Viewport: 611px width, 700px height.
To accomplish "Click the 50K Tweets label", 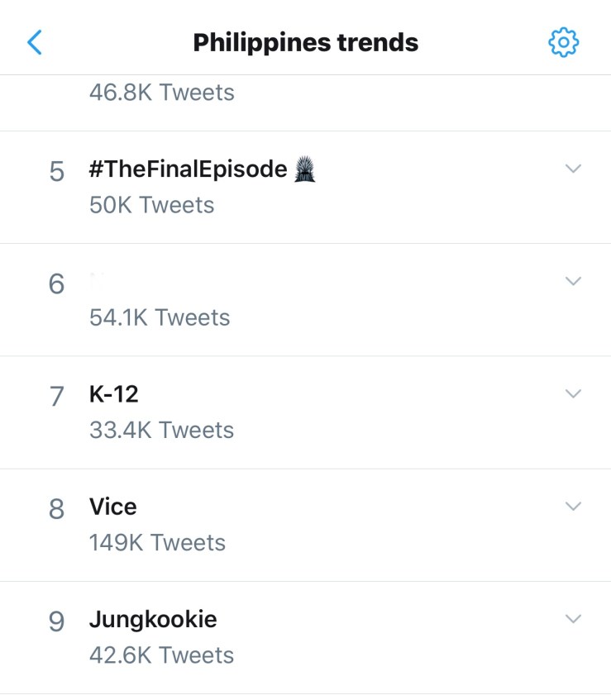I will (x=151, y=205).
